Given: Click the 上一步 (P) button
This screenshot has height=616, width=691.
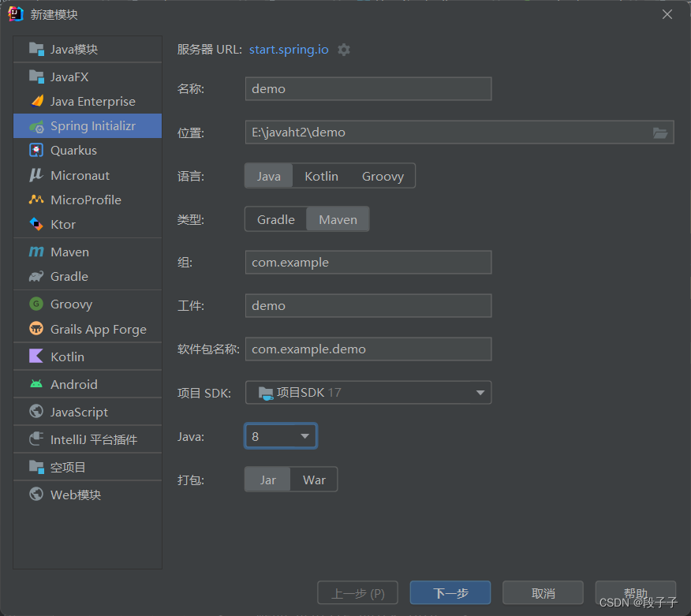Looking at the screenshot, I should [357, 592].
